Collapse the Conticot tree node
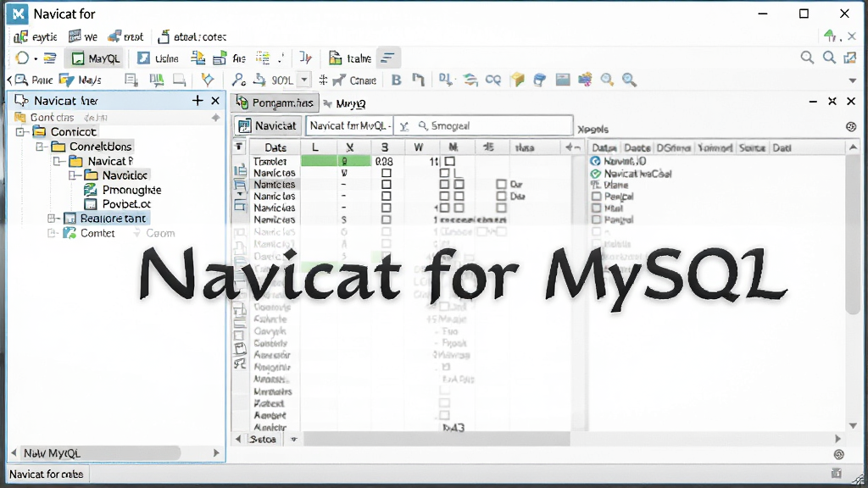868x488 pixels. coord(20,131)
